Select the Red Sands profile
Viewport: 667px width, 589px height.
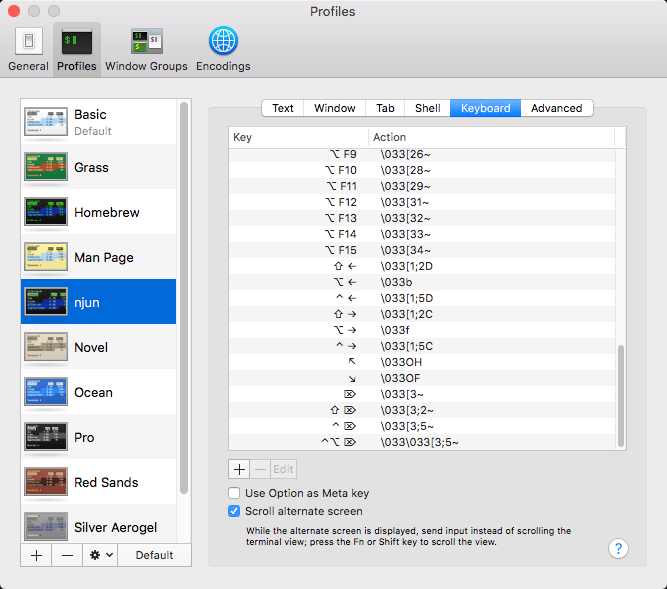click(x=98, y=482)
